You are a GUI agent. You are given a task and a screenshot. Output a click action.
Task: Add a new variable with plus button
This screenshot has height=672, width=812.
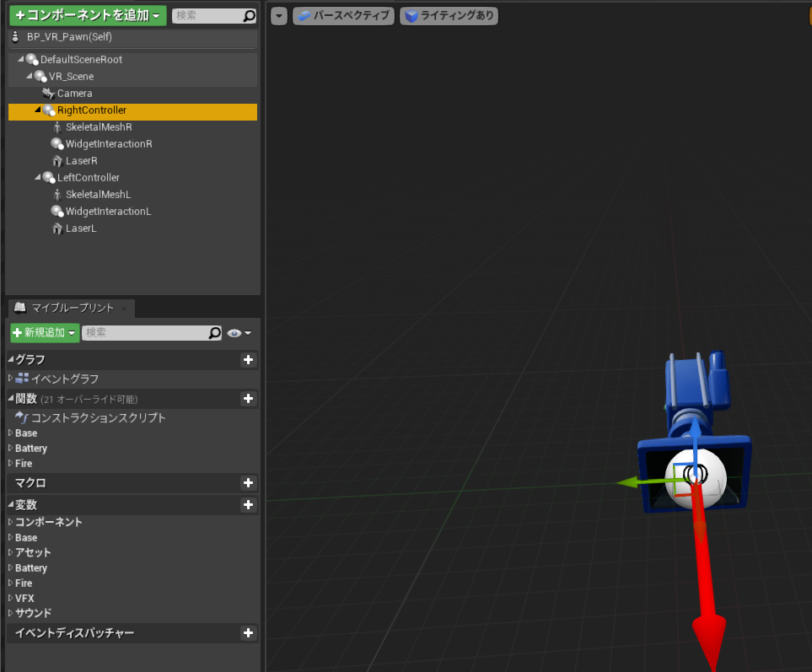(249, 505)
